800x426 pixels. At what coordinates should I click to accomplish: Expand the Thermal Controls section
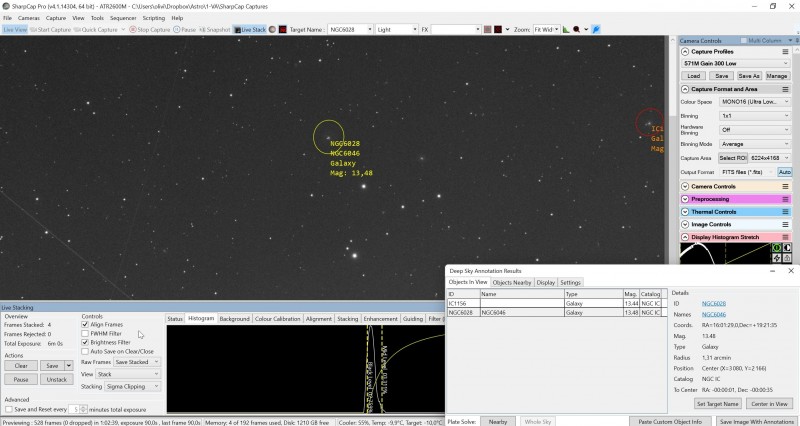coord(685,212)
